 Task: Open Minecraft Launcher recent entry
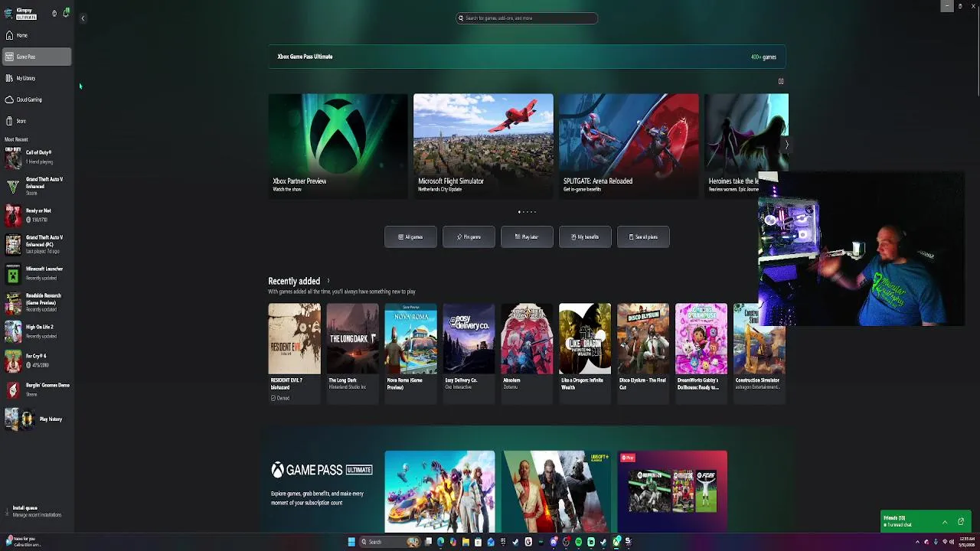[x=37, y=273]
